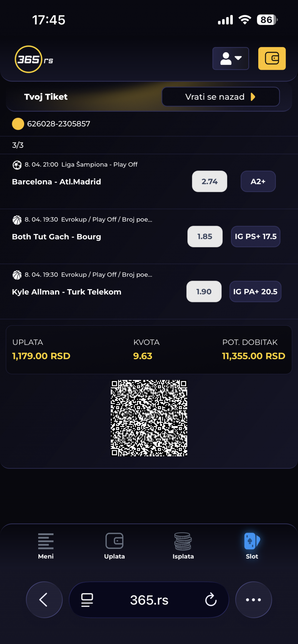Expand the user account dropdown
Viewport: 298px width, 644px height.
(231, 59)
